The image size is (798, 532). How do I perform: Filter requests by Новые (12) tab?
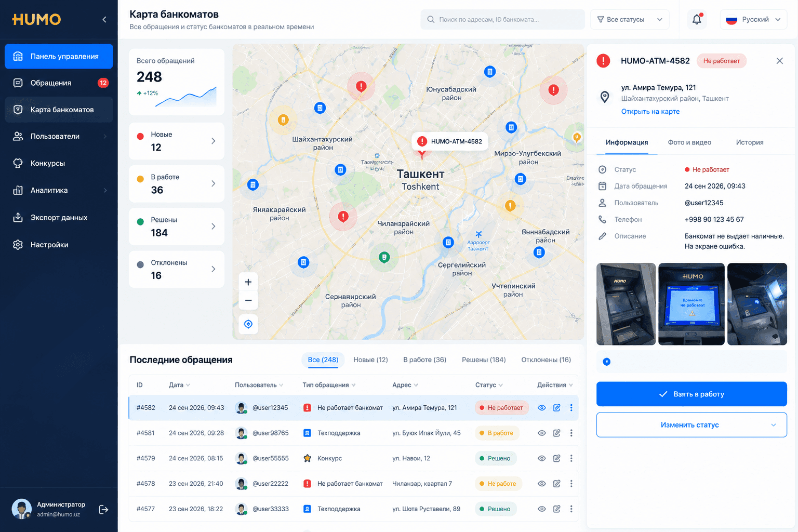pyautogui.click(x=370, y=360)
